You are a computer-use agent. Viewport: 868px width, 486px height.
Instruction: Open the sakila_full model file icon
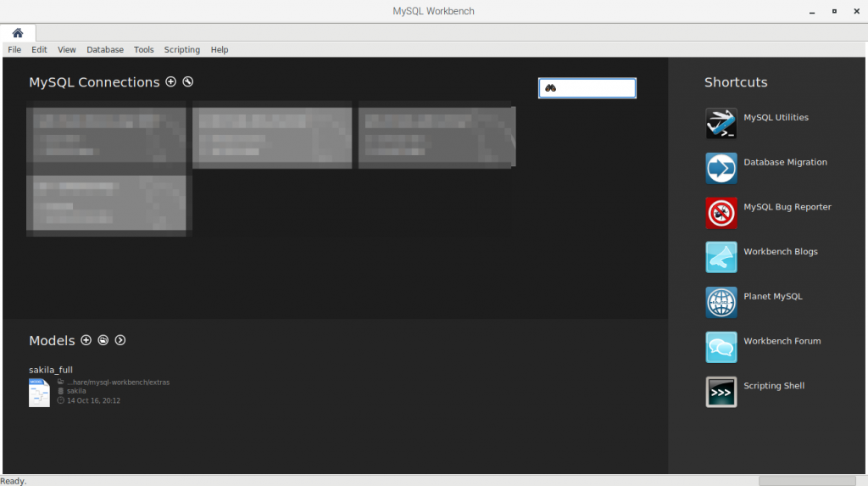pos(39,393)
